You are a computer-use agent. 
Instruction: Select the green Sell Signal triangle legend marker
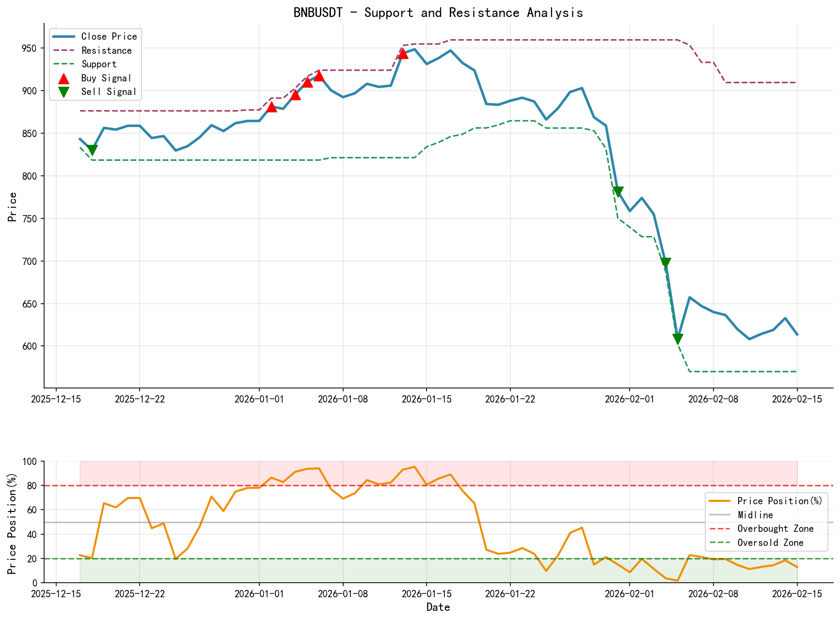(x=63, y=91)
